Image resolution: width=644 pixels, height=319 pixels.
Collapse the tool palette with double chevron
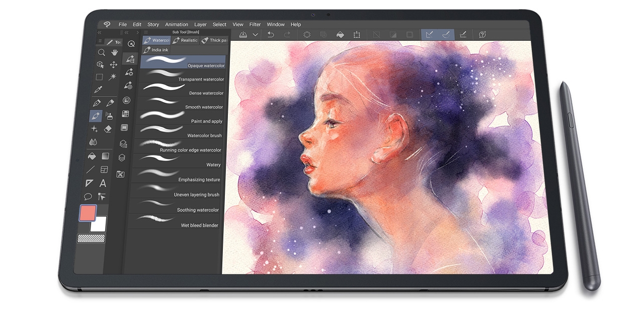click(100, 32)
